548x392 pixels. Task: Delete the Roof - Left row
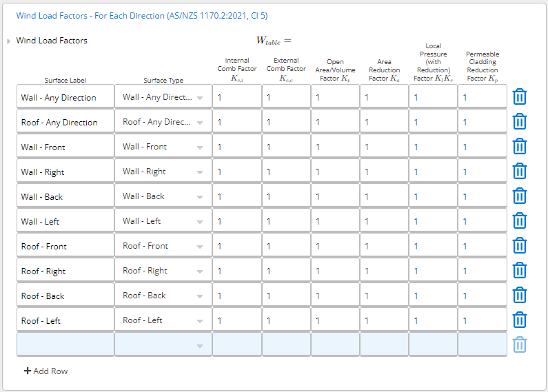tap(519, 320)
